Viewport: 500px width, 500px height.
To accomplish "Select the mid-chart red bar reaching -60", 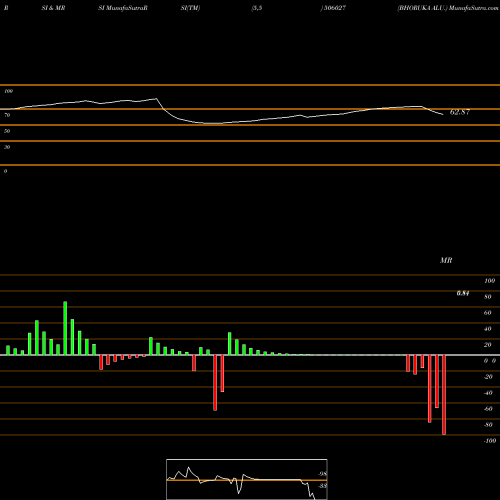I will [x=215, y=383].
